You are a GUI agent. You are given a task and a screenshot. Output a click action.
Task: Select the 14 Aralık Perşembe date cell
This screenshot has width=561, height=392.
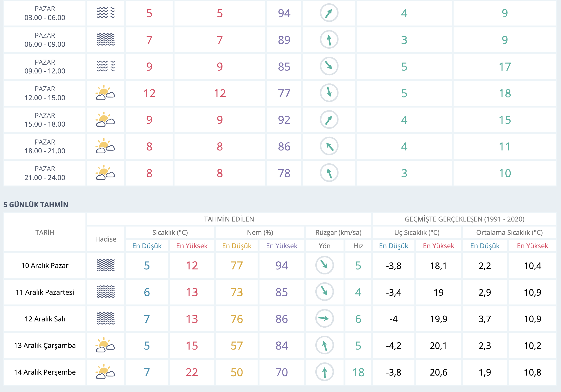click(x=45, y=372)
